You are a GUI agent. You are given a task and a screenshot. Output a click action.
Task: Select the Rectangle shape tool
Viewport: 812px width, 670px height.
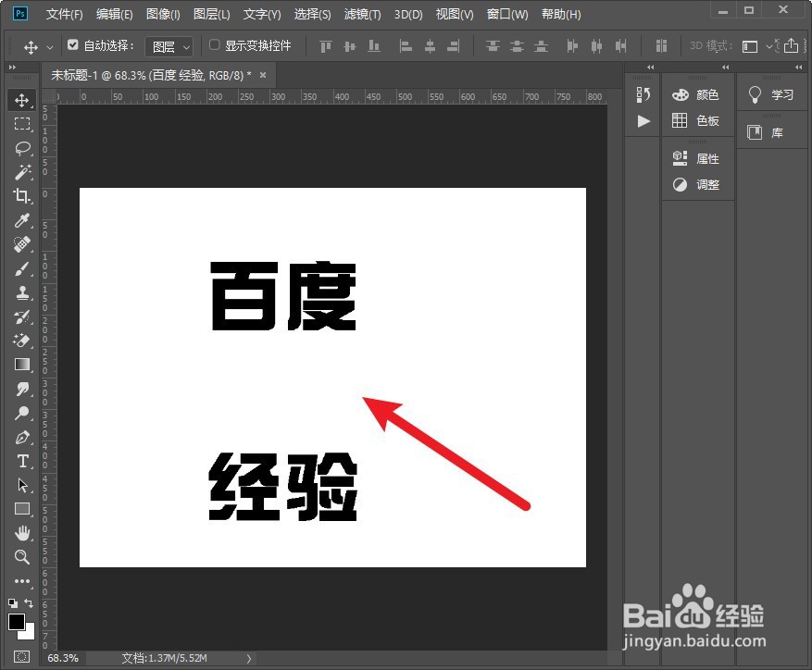[21, 509]
